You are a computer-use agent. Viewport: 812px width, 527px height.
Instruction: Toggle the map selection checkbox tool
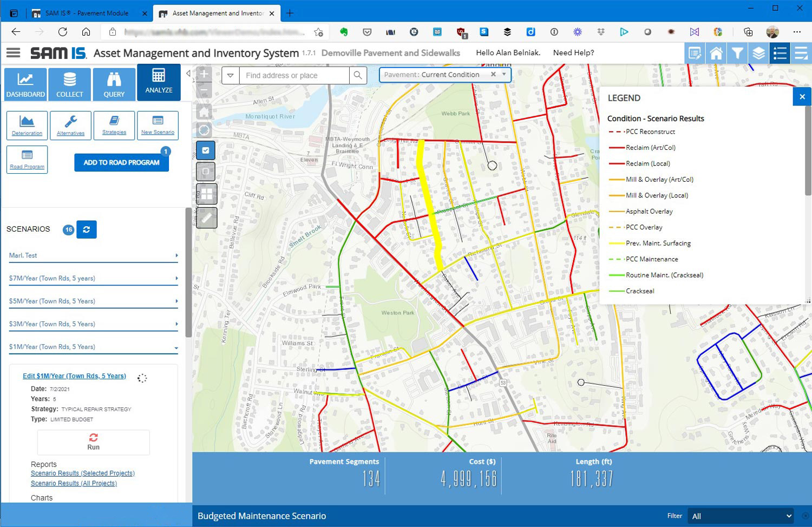206,150
